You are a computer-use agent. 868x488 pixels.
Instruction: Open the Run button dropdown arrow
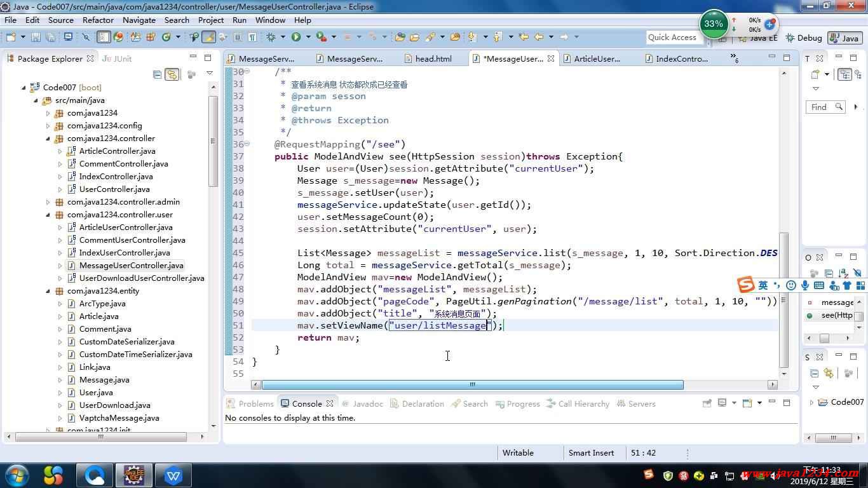coord(308,37)
